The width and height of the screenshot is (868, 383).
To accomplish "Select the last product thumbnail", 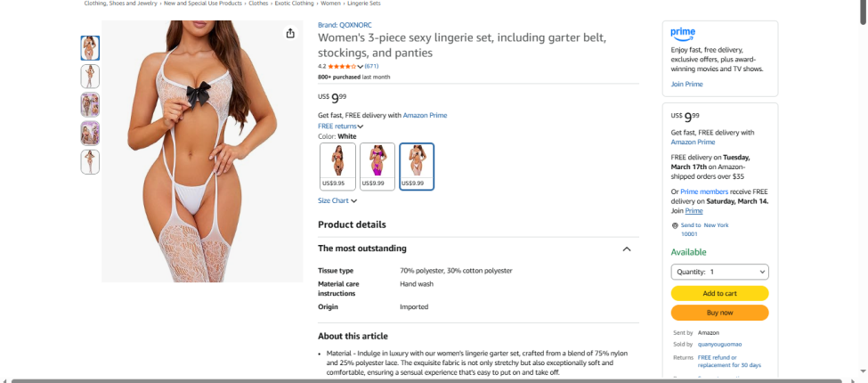I will coord(90,161).
